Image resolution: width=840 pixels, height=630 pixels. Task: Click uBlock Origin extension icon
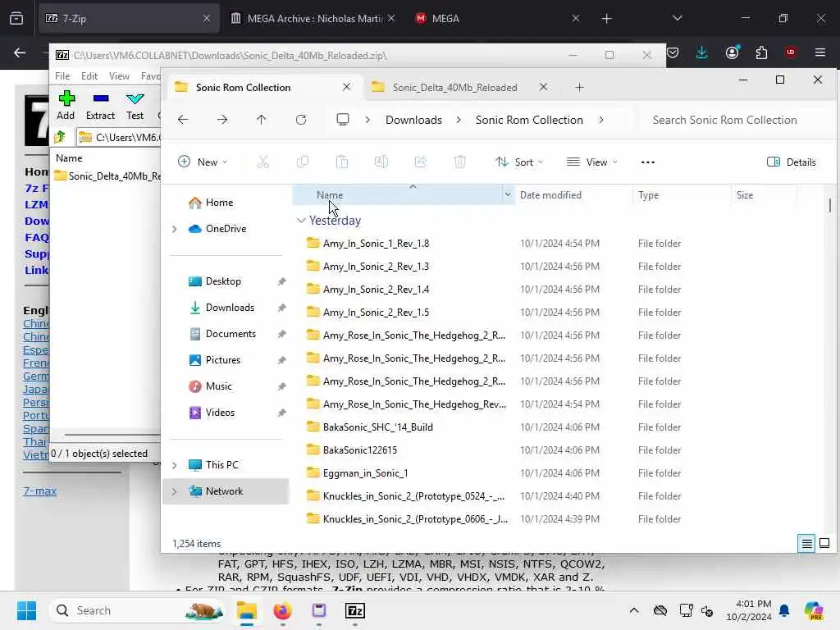pyautogui.click(x=791, y=52)
